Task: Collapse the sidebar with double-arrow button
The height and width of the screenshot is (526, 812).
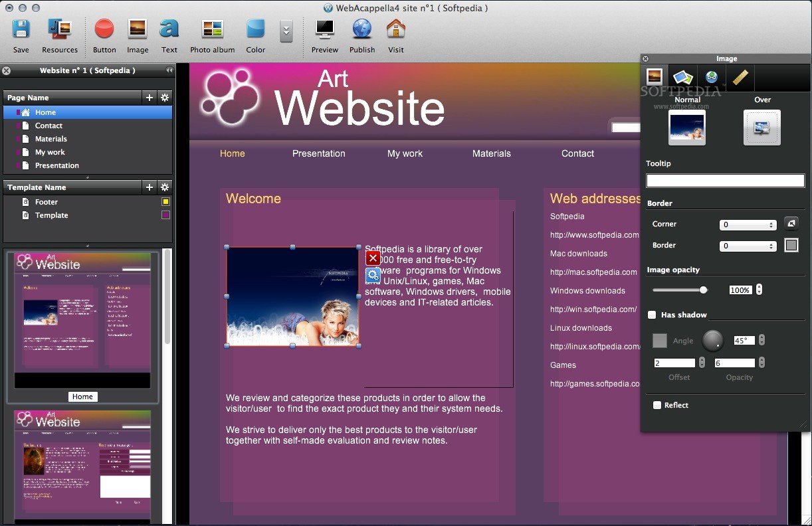Action: [169, 70]
